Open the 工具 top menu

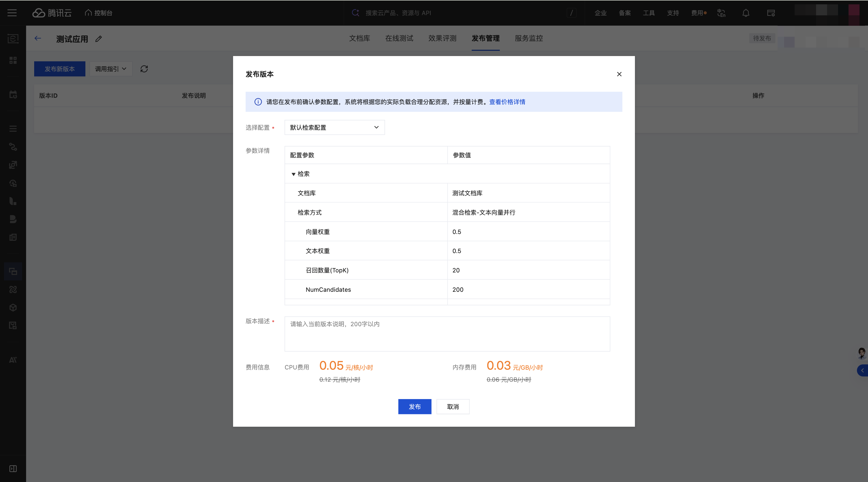point(649,13)
